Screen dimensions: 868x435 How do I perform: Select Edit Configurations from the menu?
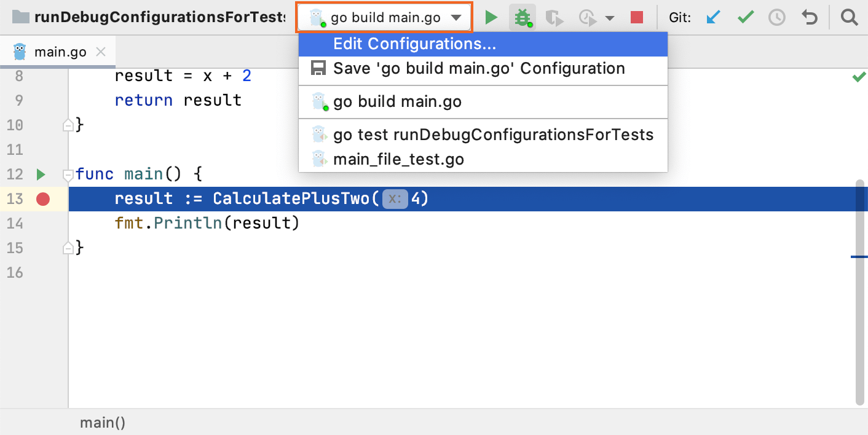tap(415, 44)
